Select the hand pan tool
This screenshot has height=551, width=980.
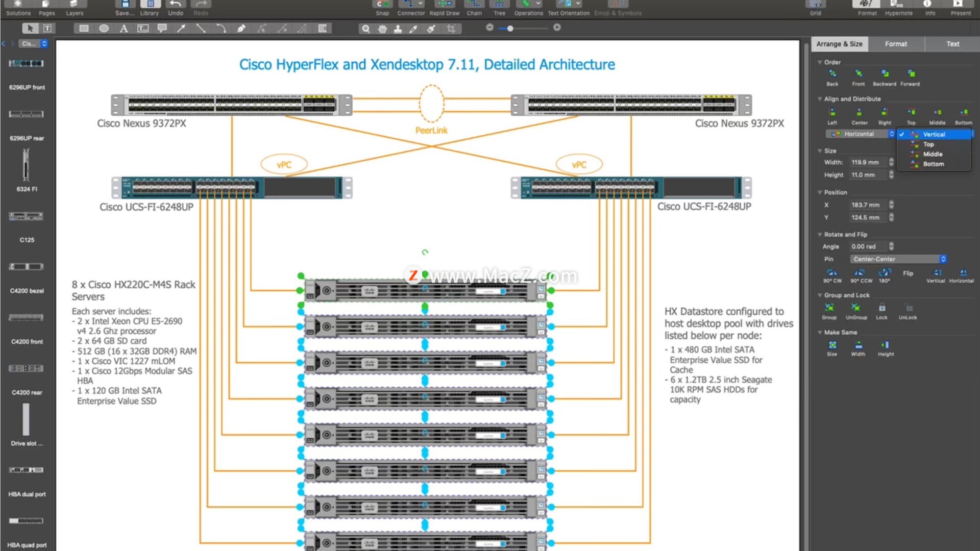point(382,29)
